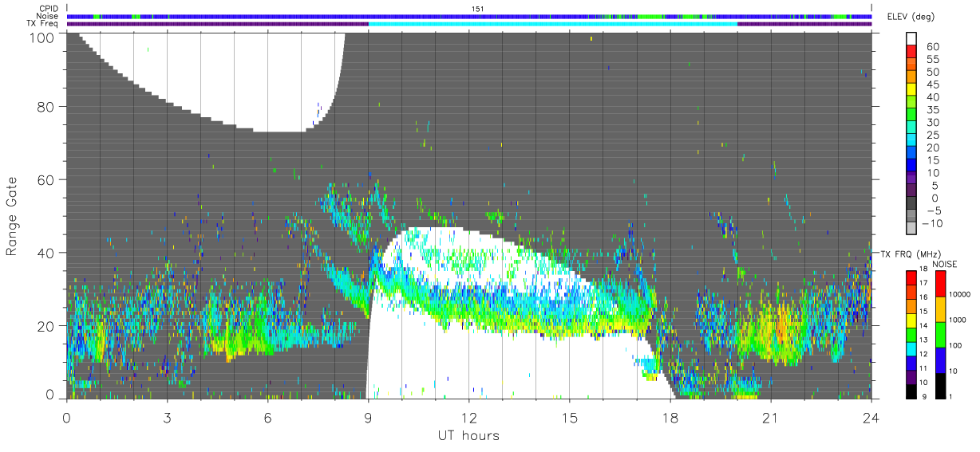Click the cyan swatch in TX FRQ colorbar
980x452 pixels.
click(x=911, y=349)
